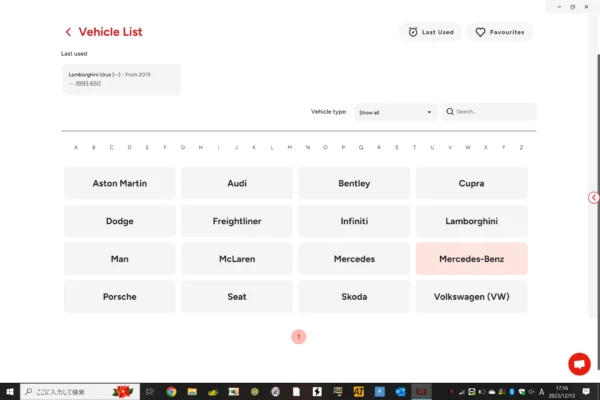This screenshot has width=600, height=400.
Task: Expand the Vehicle type dropdown
Action: [396, 113]
